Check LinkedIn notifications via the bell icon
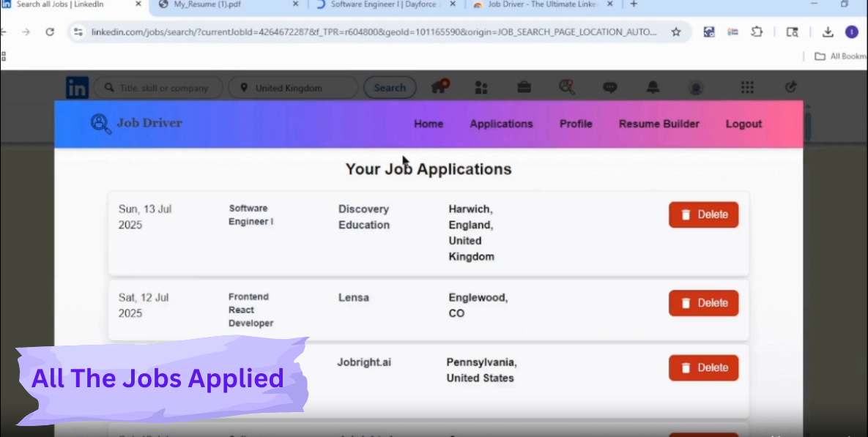 point(653,87)
